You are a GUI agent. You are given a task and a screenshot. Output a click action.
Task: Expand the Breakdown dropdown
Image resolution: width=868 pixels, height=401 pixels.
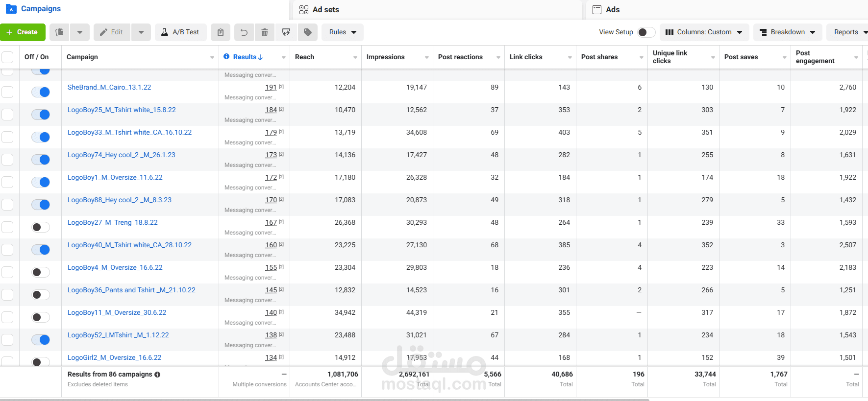787,32
